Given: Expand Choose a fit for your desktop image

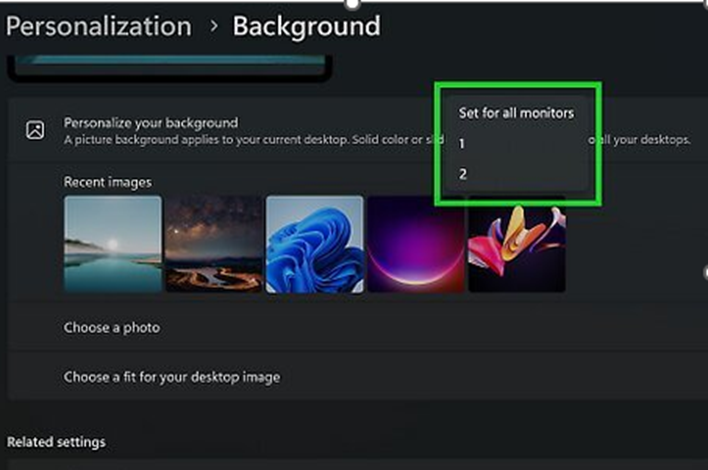Looking at the screenshot, I should coord(358,377).
